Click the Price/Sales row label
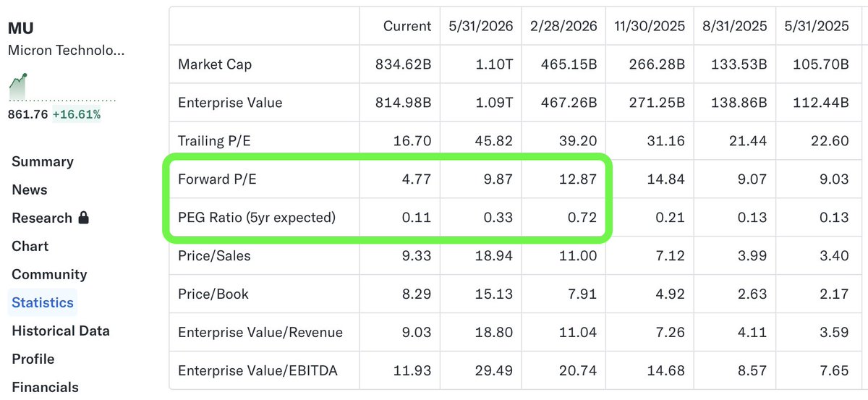This screenshot has width=868, height=400. (x=214, y=255)
